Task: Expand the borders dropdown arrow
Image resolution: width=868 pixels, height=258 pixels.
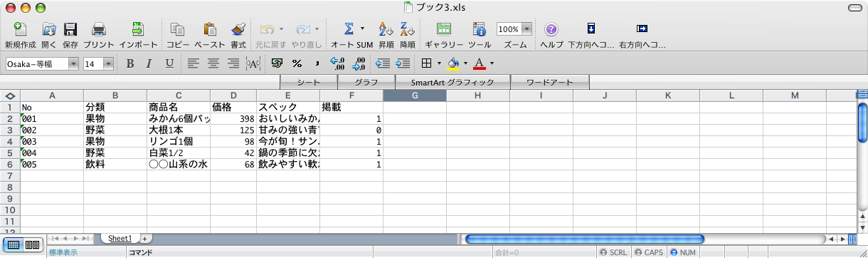Action: pos(439,64)
